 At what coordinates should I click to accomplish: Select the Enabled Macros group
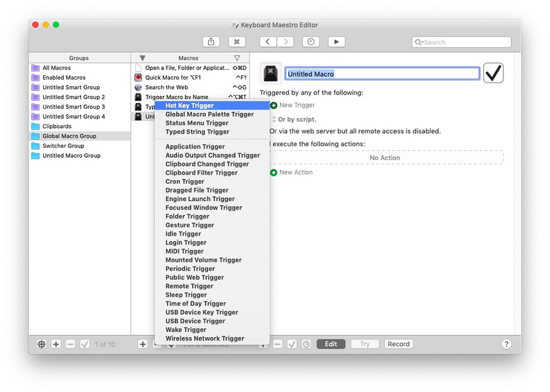pos(80,77)
